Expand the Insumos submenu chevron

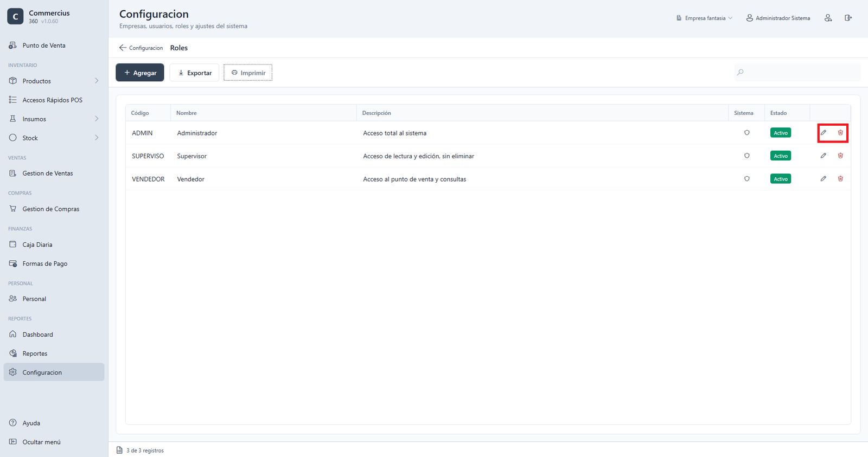pyautogui.click(x=97, y=119)
